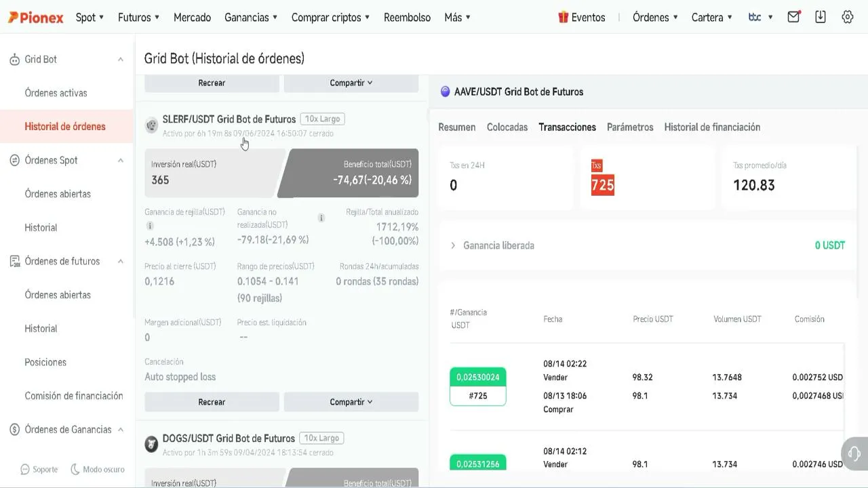Open the Comprar criptos dropdown
Screen dimensions: 868x488
pos(331,18)
